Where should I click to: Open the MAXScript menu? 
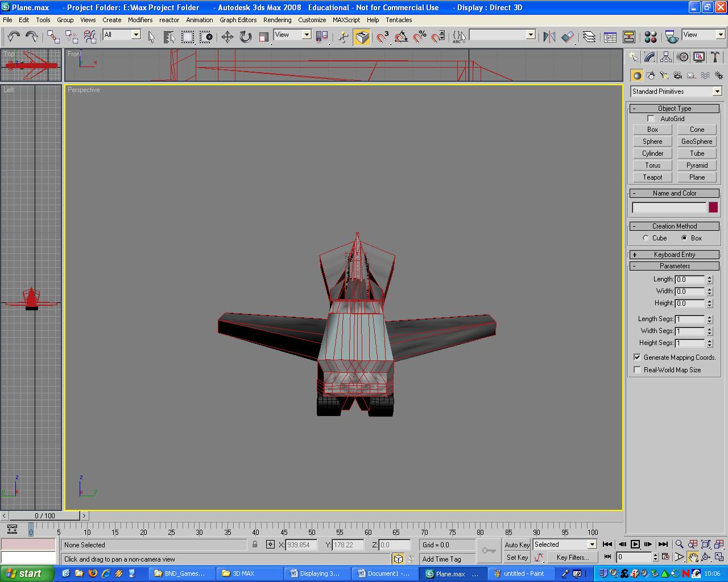tap(346, 20)
